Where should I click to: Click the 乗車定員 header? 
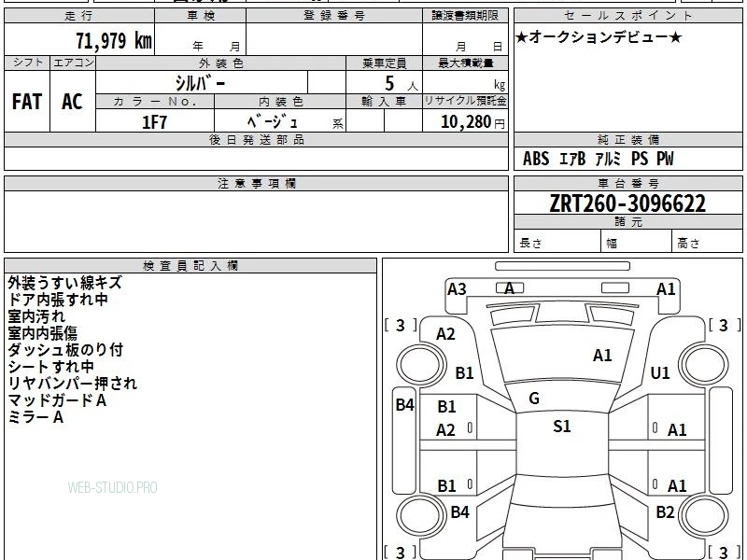tap(384, 63)
